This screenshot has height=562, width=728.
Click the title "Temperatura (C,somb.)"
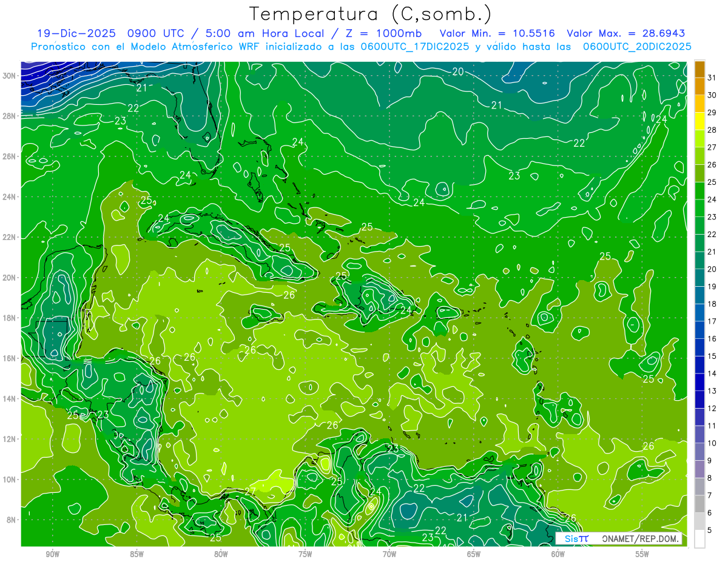(x=371, y=14)
